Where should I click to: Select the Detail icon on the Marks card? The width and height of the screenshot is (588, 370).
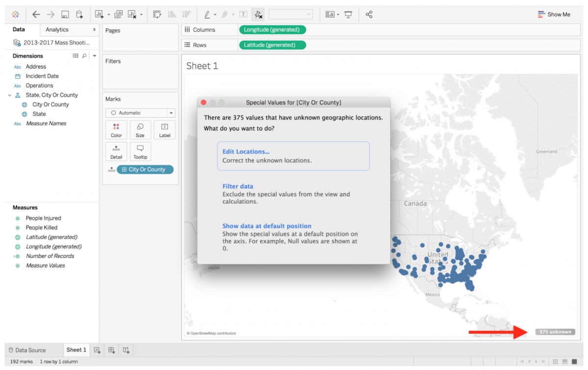point(116,151)
